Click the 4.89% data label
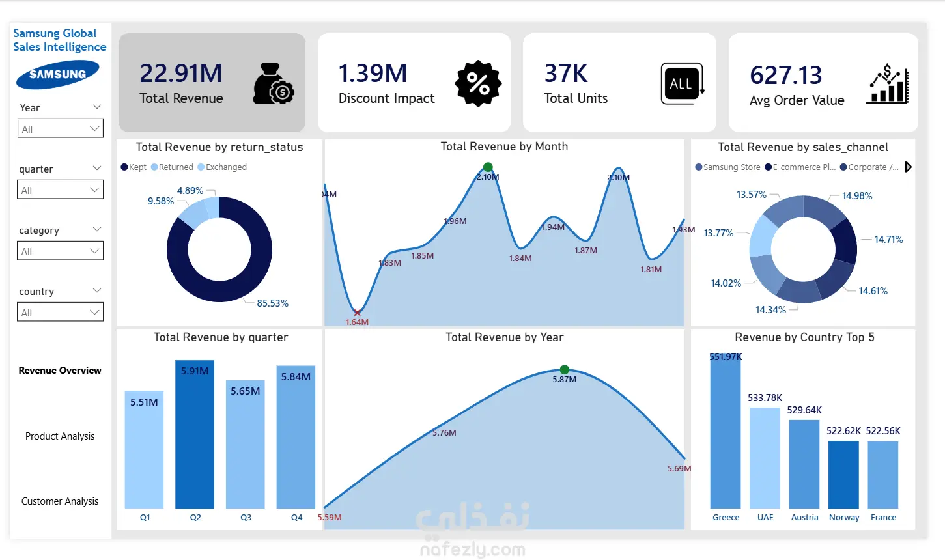The height and width of the screenshot is (560, 945). pyautogui.click(x=190, y=191)
